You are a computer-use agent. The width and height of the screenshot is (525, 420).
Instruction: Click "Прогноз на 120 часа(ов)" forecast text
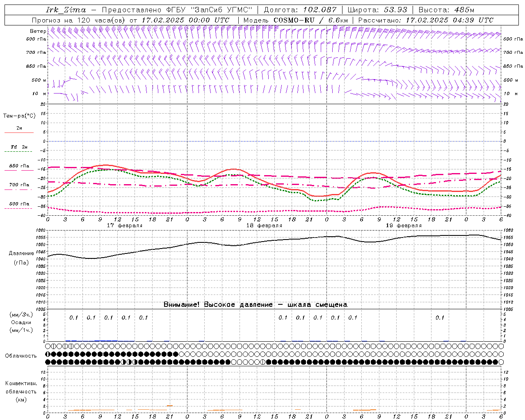[79, 20]
